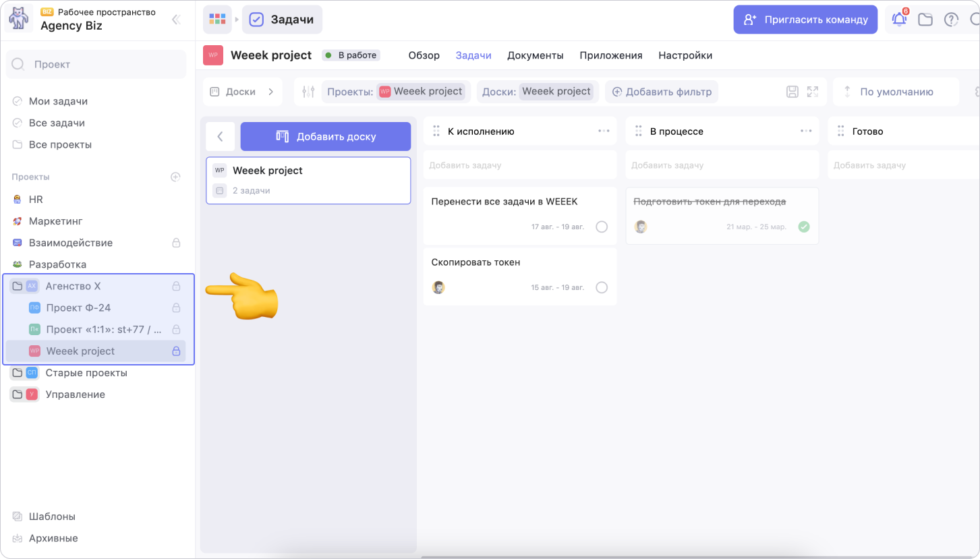Click 'Пригласить команду' button
The height and width of the screenshot is (559, 980).
pos(805,20)
